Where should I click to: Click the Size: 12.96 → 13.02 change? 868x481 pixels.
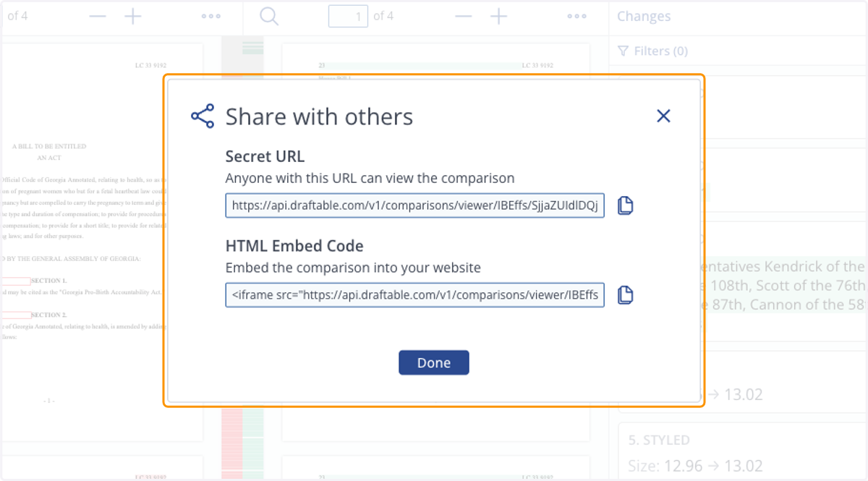695,466
